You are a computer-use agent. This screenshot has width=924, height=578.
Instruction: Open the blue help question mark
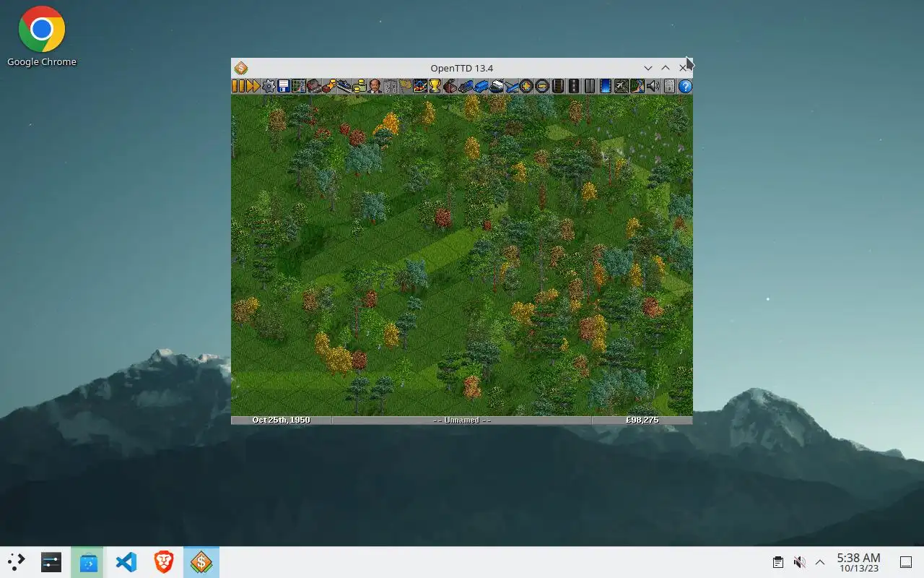tap(684, 87)
